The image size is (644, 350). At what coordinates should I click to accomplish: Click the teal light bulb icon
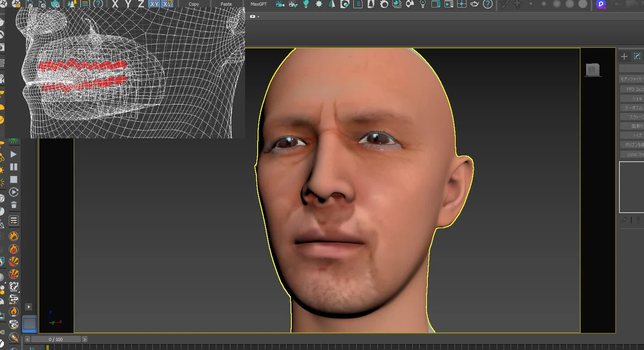point(306,4)
